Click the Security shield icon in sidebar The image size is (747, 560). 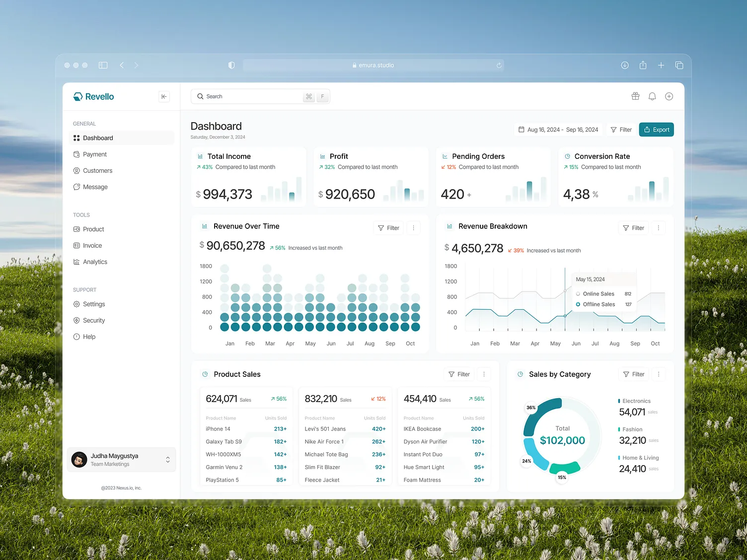point(76,320)
